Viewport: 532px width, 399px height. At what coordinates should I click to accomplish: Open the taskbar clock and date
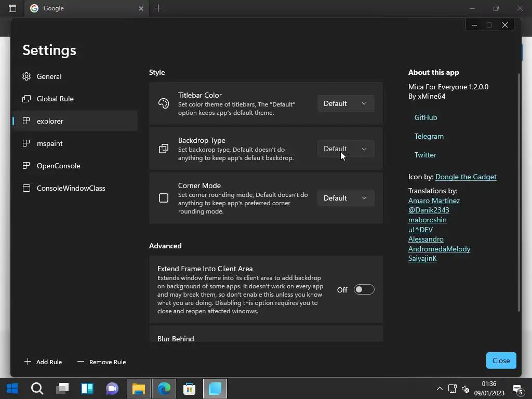(x=489, y=389)
